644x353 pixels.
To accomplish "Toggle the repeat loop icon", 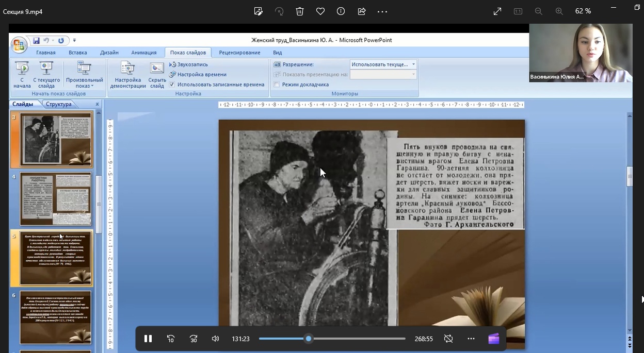I will (448, 339).
